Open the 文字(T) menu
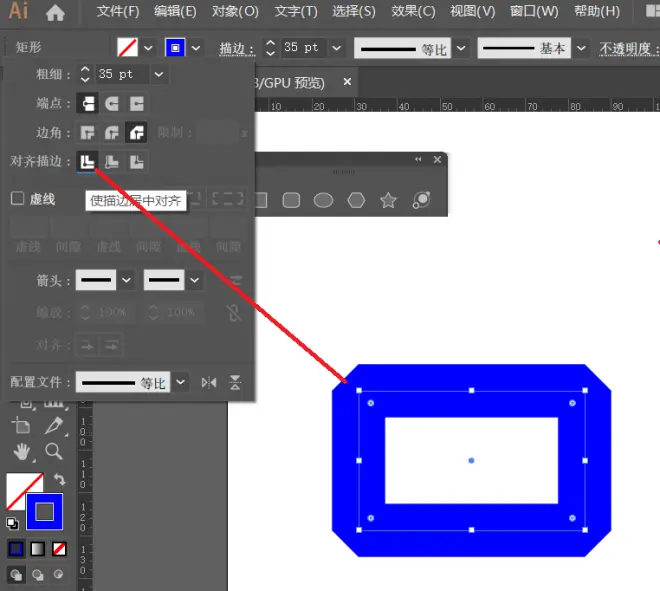The image size is (660, 591). pos(296,11)
